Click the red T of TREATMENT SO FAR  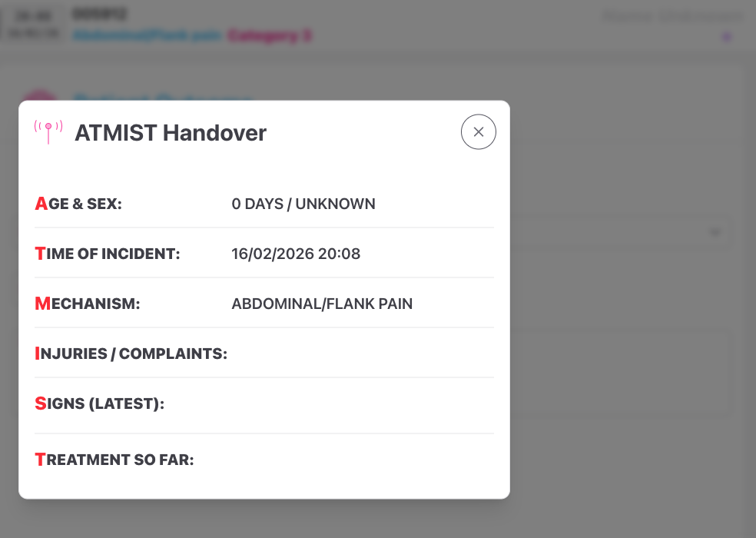(x=40, y=459)
